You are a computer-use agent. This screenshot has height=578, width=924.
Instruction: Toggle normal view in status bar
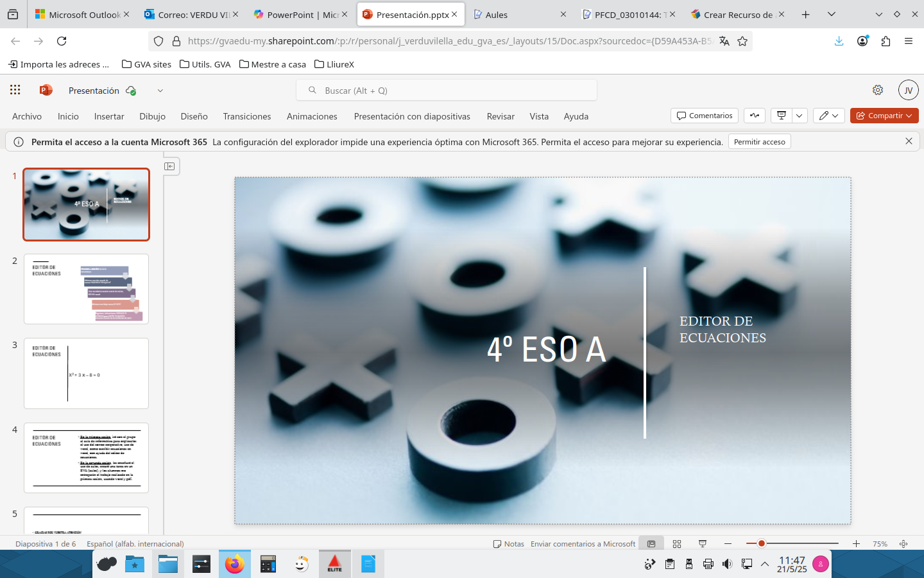(x=651, y=544)
